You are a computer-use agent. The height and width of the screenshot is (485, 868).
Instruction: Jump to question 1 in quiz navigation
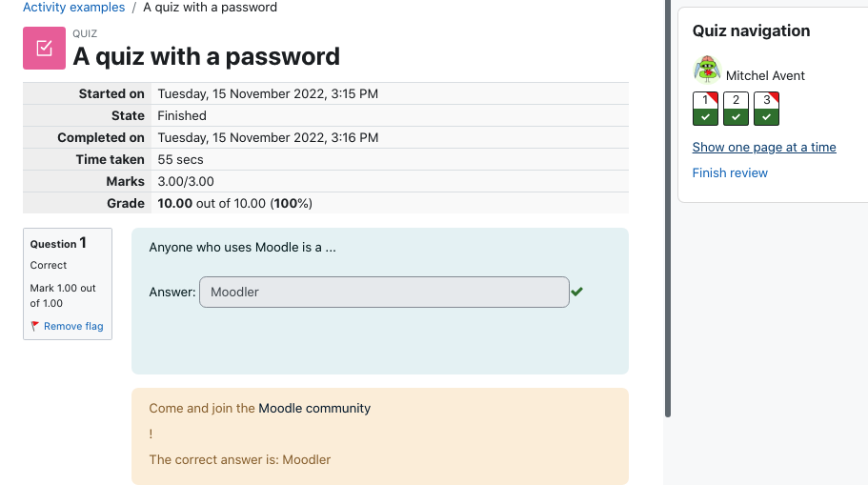point(705,109)
